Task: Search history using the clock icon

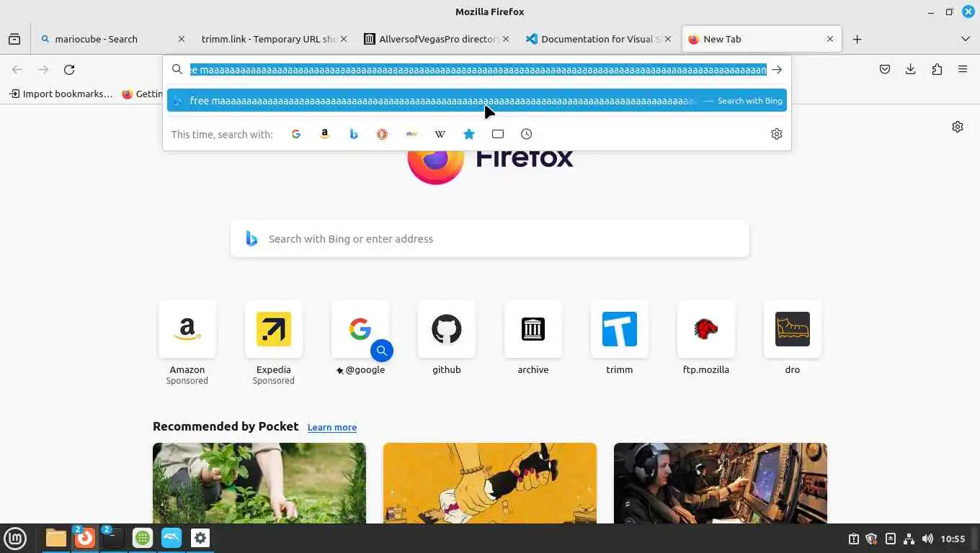Action: coord(527,134)
